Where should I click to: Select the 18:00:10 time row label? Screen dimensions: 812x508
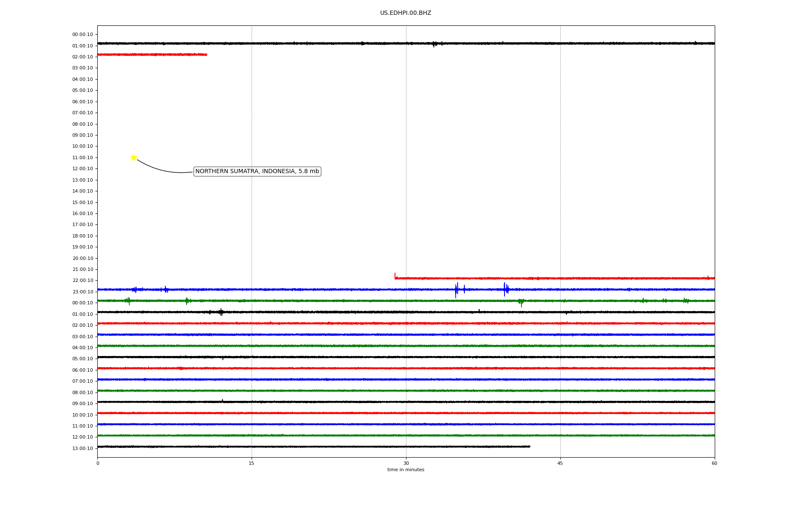pos(82,236)
